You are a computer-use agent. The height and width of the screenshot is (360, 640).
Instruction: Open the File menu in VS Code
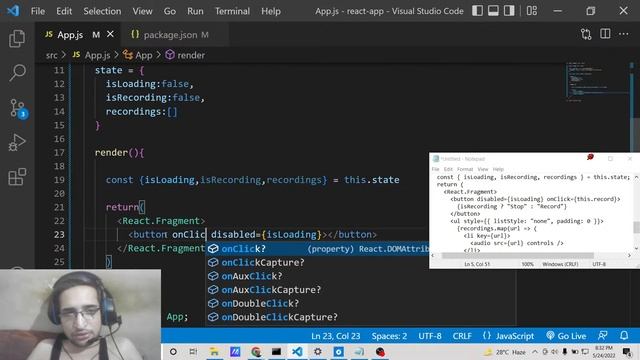(x=38, y=11)
